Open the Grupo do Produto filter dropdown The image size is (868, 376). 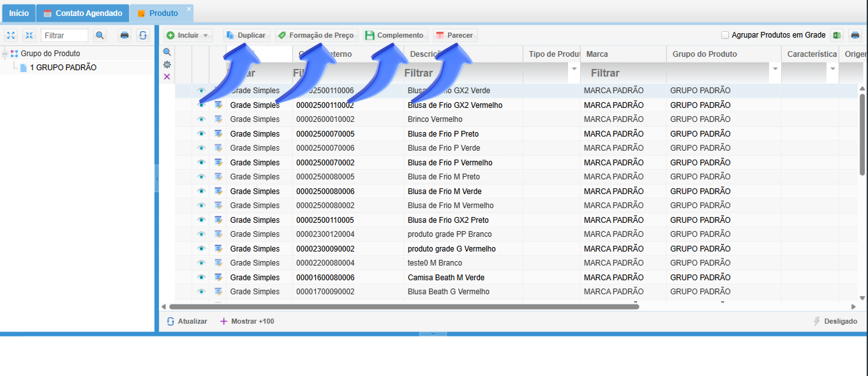point(775,68)
